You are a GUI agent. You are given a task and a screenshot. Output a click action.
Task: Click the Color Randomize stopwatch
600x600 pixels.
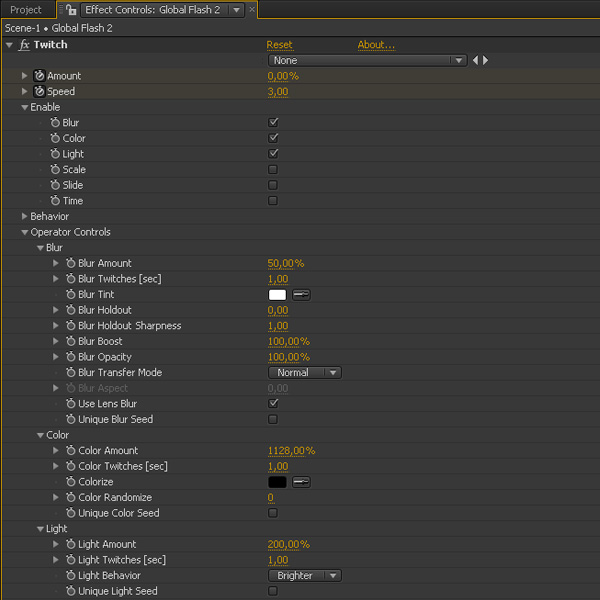70,497
